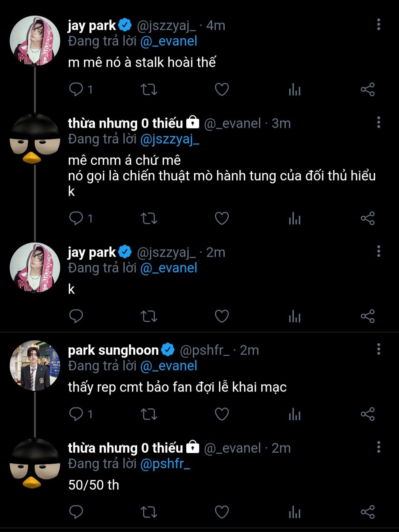The height and width of the screenshot is (532, 399).
Task: Share the "50/50 th" tweet
Action: (368, 512)
